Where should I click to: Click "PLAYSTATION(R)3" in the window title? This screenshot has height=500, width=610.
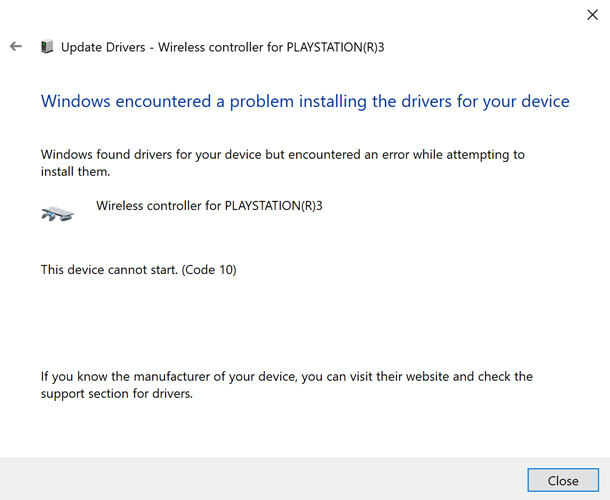335,47
